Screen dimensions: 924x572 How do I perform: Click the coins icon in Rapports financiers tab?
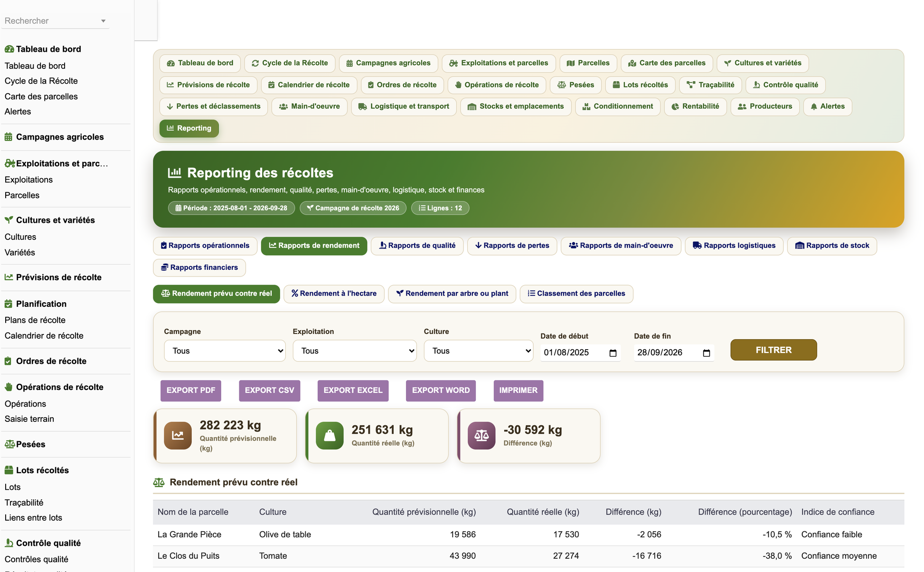pyautogui.click(x=165, y=267)
